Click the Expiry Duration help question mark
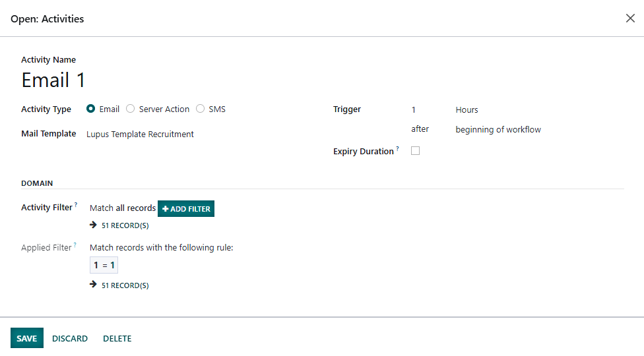Image resolution: width=644 pixels, height=356 pixels. 398,149
